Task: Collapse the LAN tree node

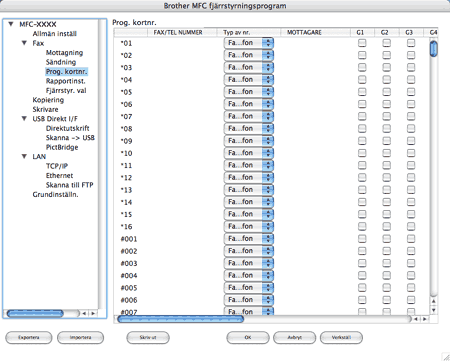Action: coord(24,156)
